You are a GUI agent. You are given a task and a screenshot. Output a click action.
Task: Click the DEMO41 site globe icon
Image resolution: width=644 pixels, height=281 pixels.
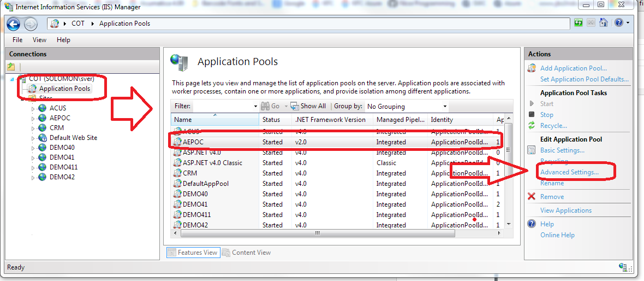(x=42, y=157)
